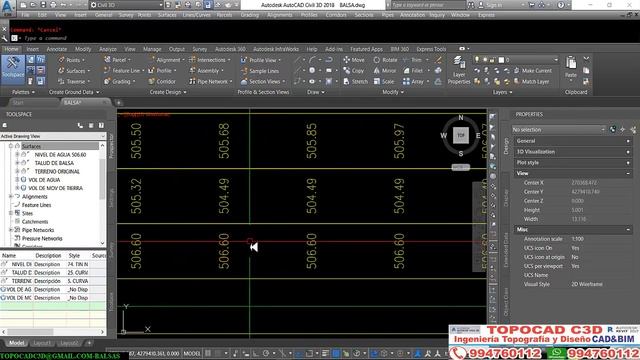
Task: Click the Toolspace help icon
Action: point(101,125)
